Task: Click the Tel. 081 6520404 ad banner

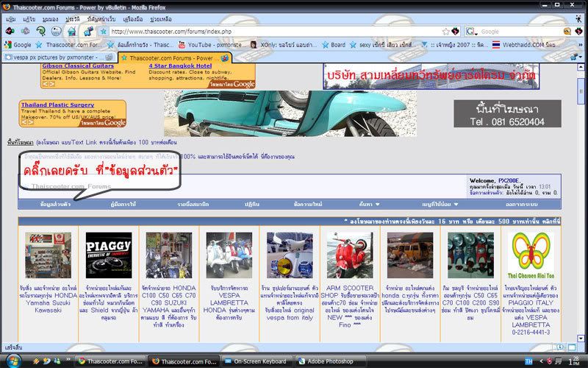Action: [507, 113]
